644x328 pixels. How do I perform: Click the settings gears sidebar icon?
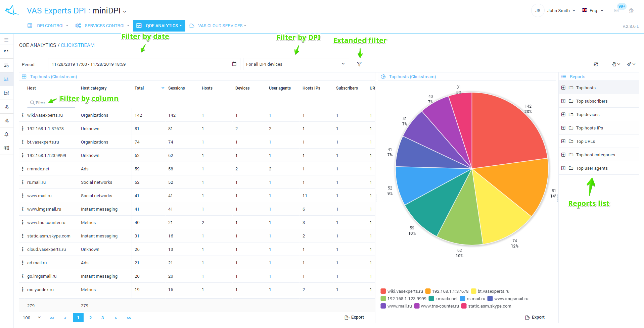[6, 148]
